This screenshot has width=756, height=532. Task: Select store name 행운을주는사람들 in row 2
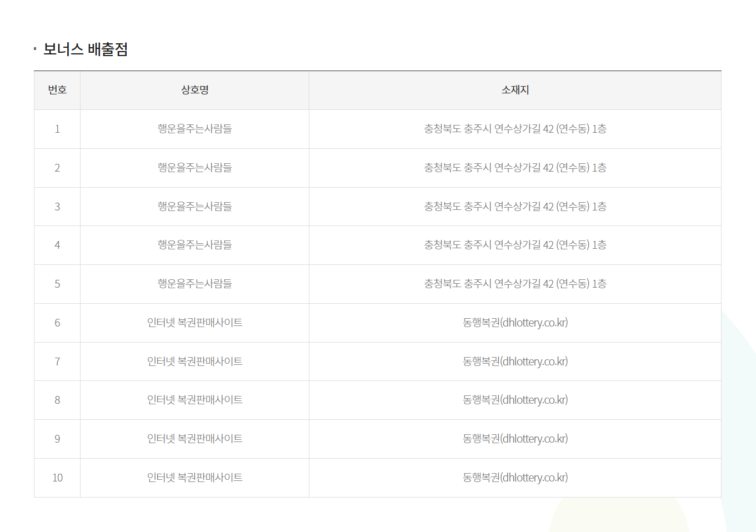(195, 168)
